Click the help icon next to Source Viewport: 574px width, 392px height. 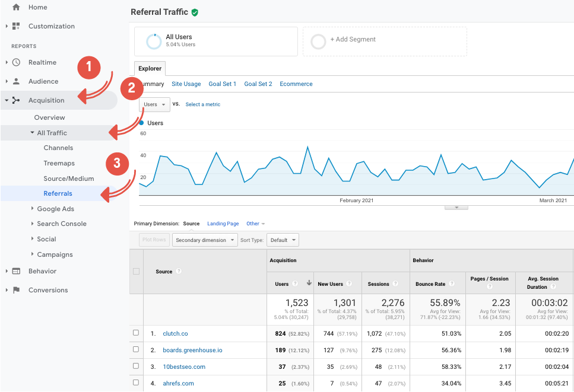click(x=179, y=272)
